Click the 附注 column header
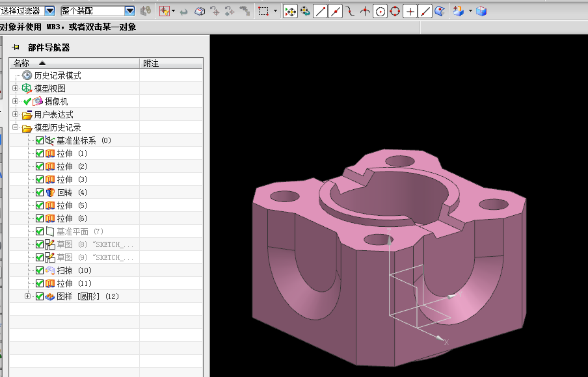The height and width of the screenshot is (377, 588). point(151,63)
